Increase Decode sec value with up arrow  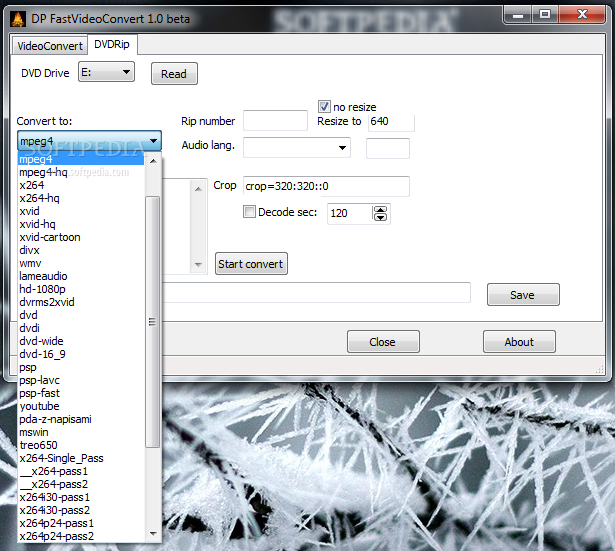[380, 210]
